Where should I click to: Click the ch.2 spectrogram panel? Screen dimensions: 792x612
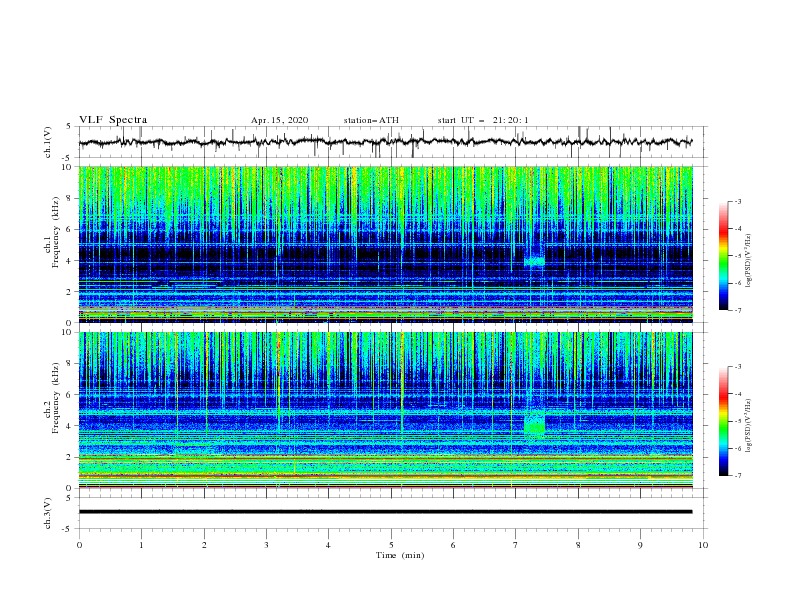[x=385, y=410]
